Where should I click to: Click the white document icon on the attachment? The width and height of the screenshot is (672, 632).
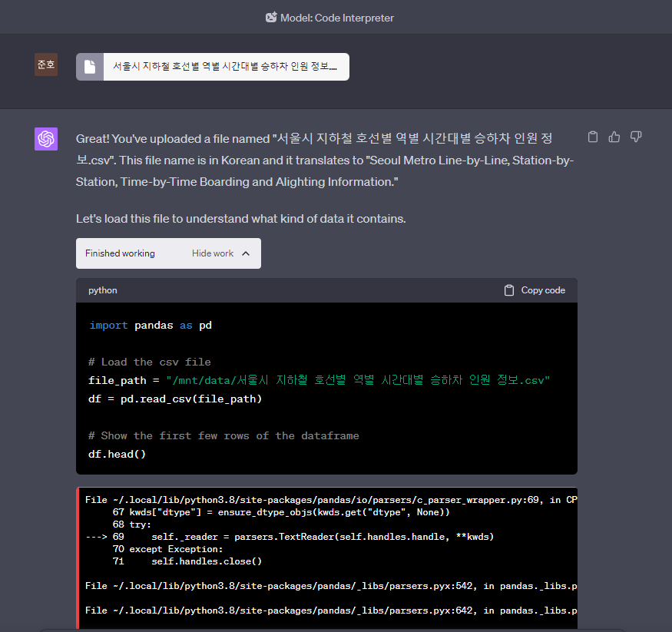tap(89, 67)
